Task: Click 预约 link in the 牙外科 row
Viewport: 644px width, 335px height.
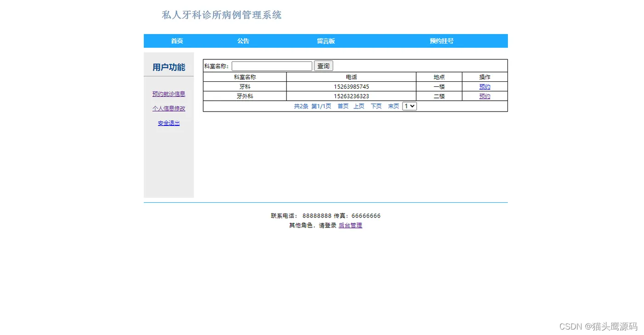Action: point(485,96)
